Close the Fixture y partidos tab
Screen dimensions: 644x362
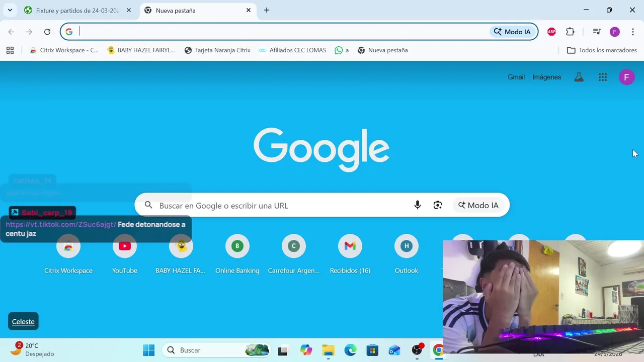[129, 10]
